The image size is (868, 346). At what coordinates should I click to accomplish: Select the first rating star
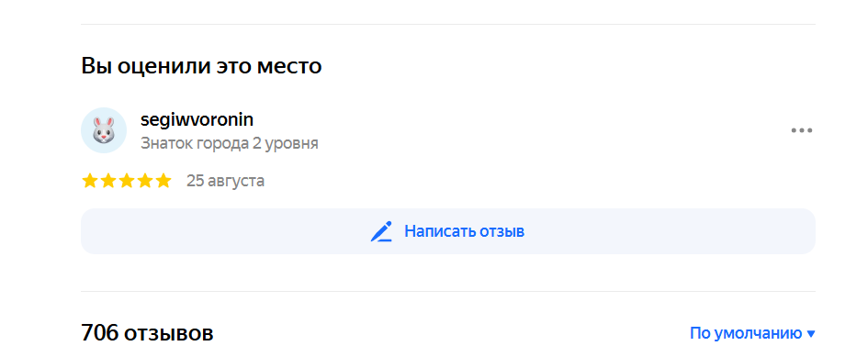90,181
